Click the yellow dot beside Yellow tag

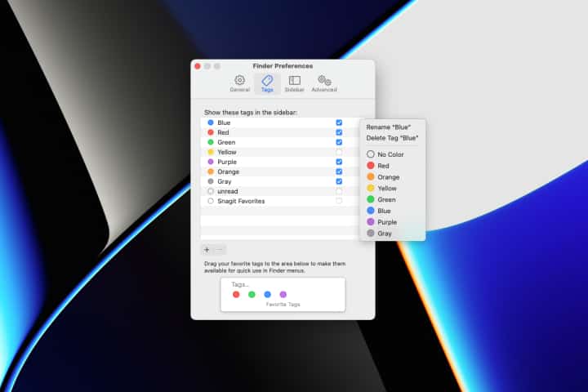(x=211, y=152)
